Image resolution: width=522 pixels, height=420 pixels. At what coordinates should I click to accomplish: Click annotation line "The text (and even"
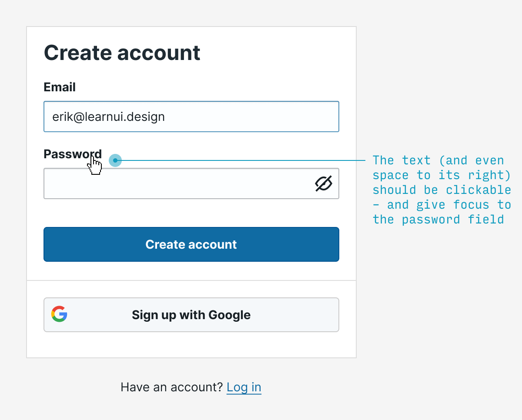[438, 160]
